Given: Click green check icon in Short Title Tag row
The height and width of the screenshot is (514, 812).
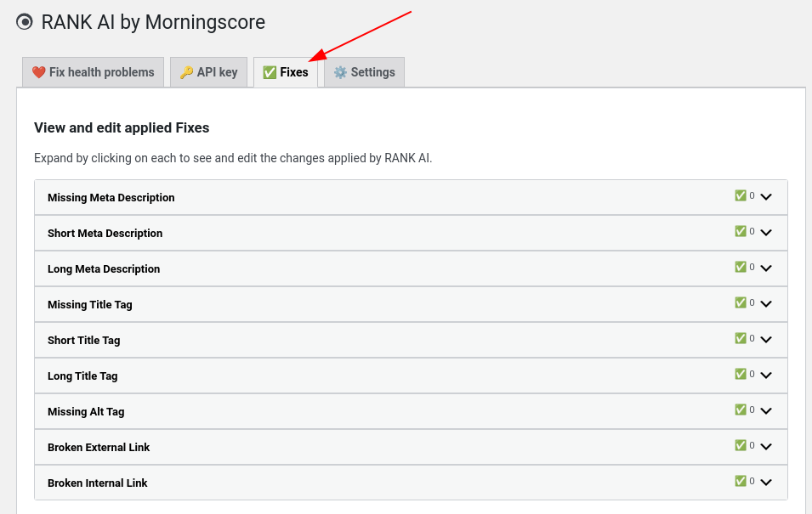Looking at the screenshot, I should click(x=741, y=338).
